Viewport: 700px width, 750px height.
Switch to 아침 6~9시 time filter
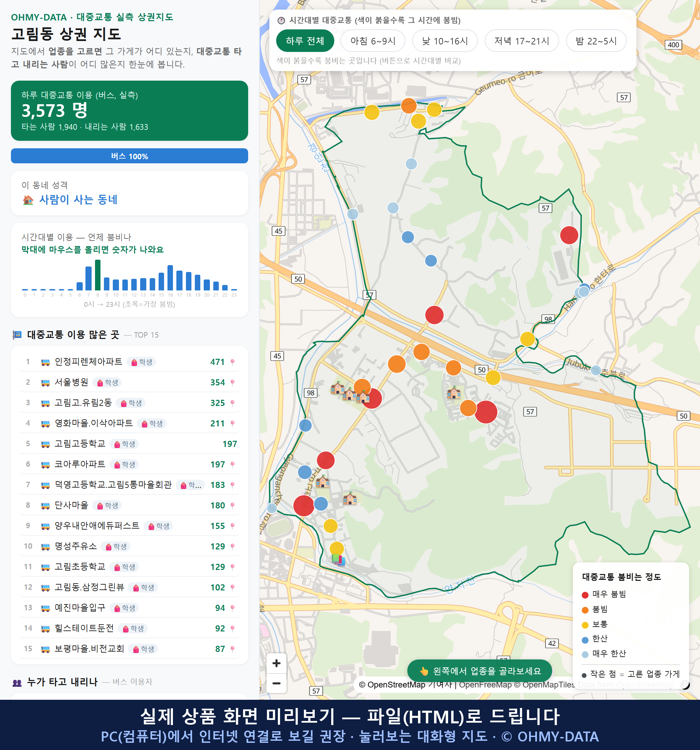click(373, 41)
